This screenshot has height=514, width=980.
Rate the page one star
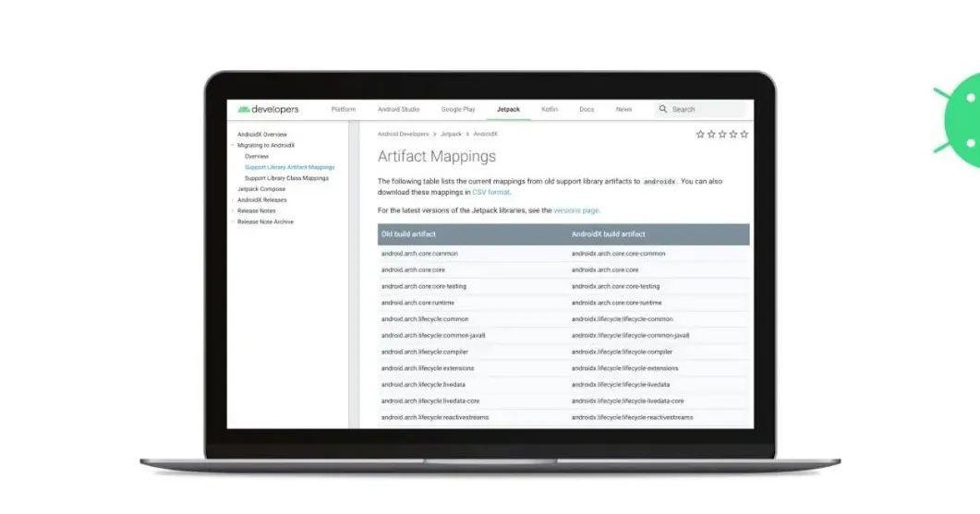tap(700, 135)
